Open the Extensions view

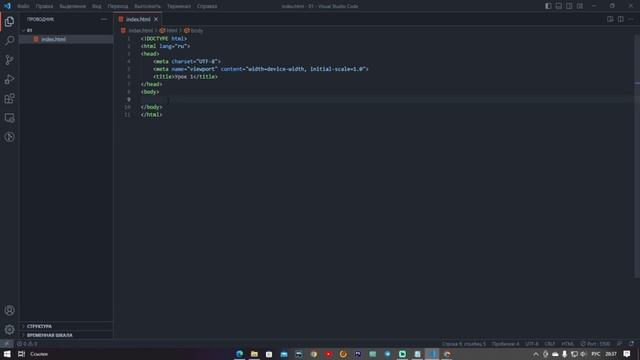(9, 98)
